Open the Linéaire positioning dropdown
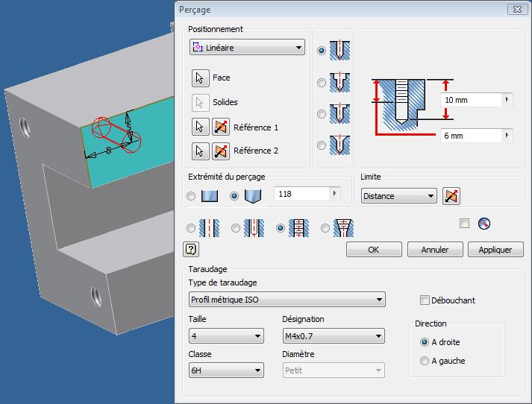Viewport: 532px width, 404px height. pyautogui.click(x=247, y=47)
